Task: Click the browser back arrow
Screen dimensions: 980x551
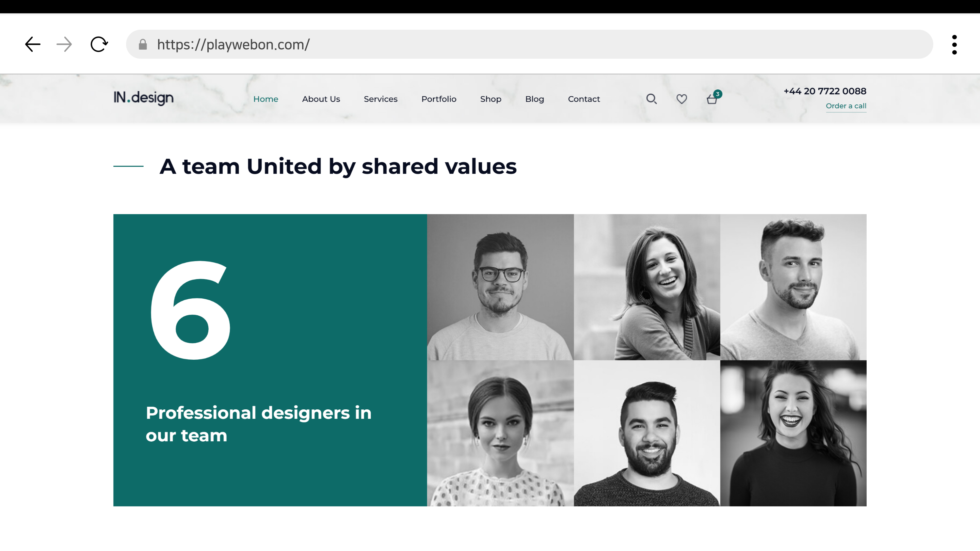Action: [33, 44]
